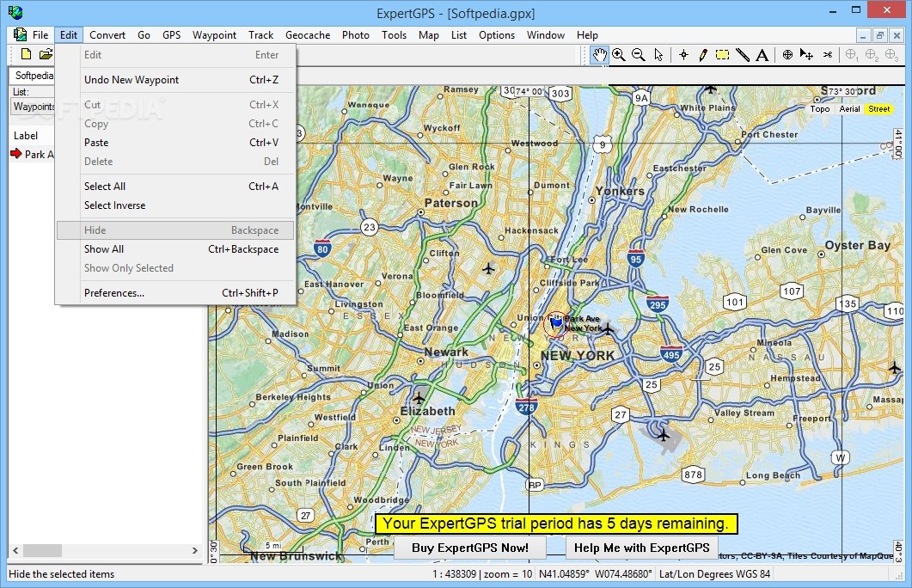Select the Softpedia document tab
This screenshot has width=912, height=588.
pyautogui.click(x=33, y=75)
